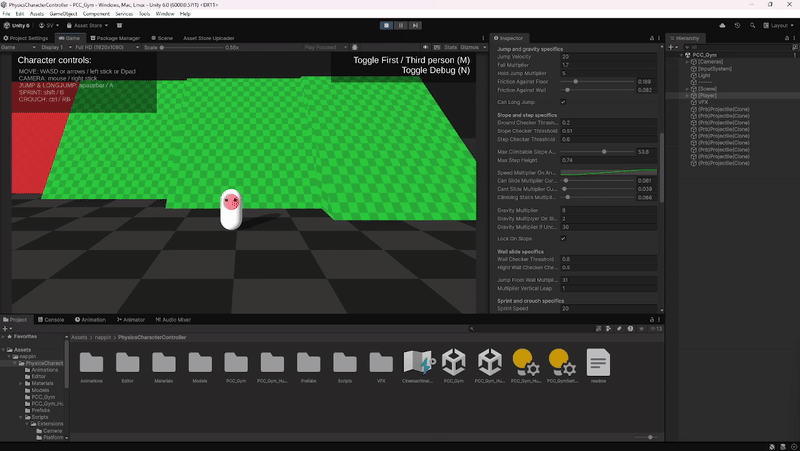Open the Animations folder in the asset grid
Image resolution: width=800 pixels, height=451 pixels.
coord(91,364)
